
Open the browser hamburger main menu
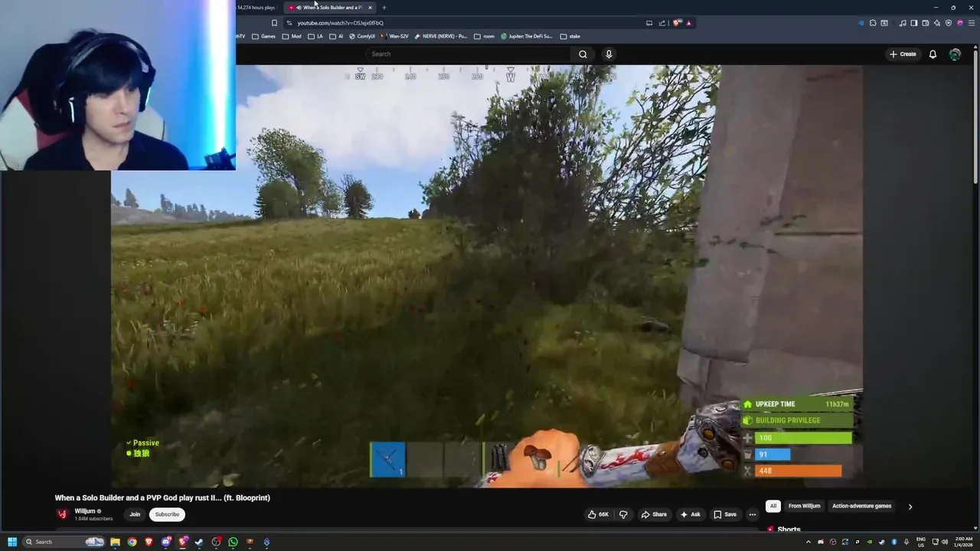[970, 23]
